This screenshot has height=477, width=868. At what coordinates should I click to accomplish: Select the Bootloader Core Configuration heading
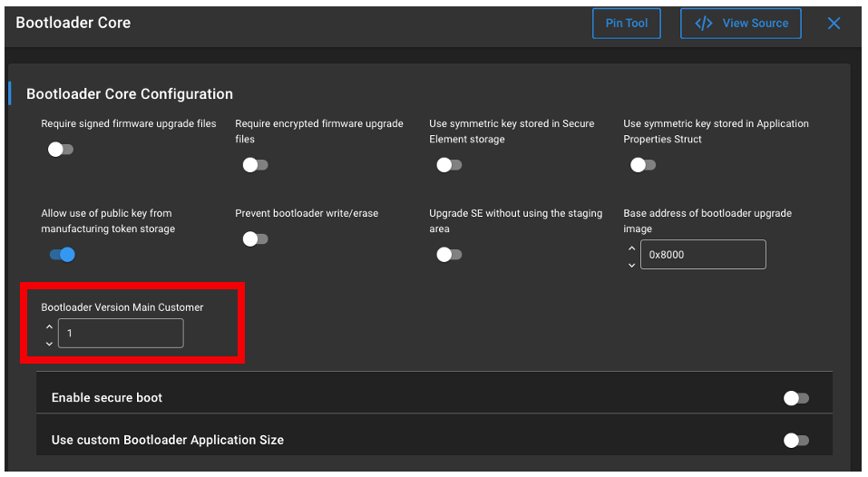coord(130,94)
